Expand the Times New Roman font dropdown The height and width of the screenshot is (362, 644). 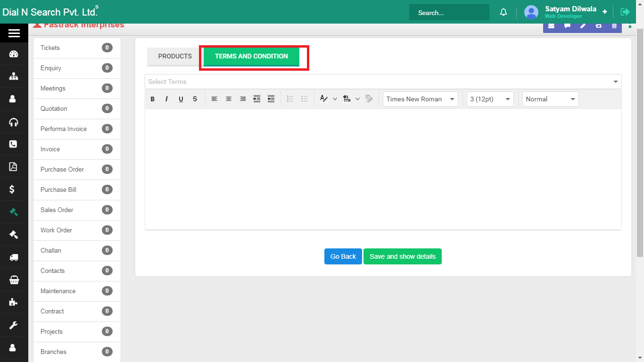coord(420,99)
